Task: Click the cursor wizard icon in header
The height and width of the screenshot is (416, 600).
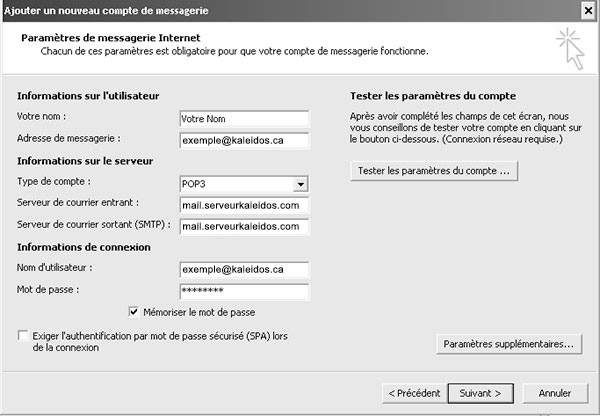Action: [571, 48]
